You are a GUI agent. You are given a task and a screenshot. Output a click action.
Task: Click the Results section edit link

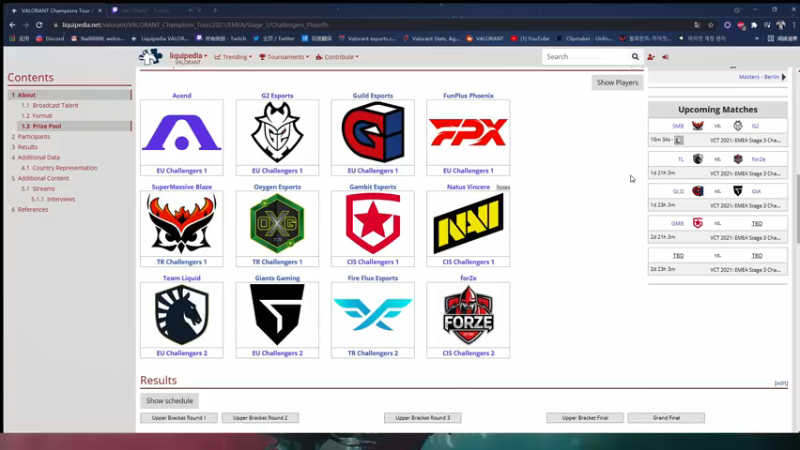pyautogui.click(x=781, y=383)
